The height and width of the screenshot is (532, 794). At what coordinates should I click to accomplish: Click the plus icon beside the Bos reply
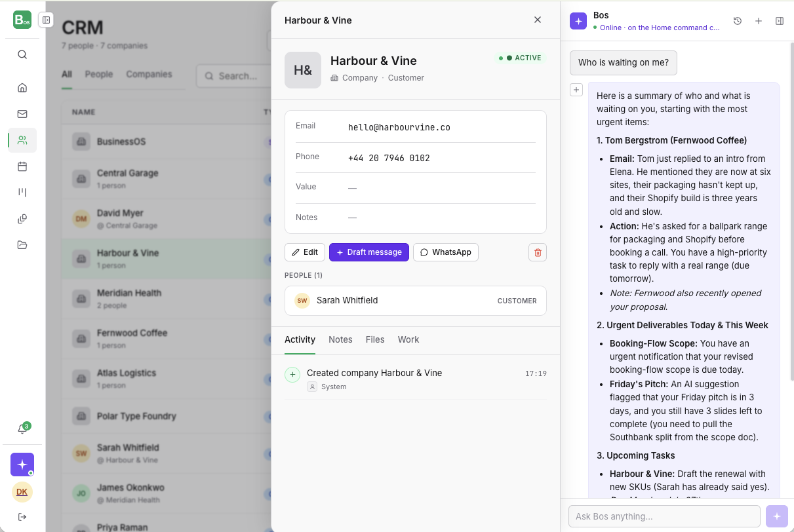(x=576, y=90)
